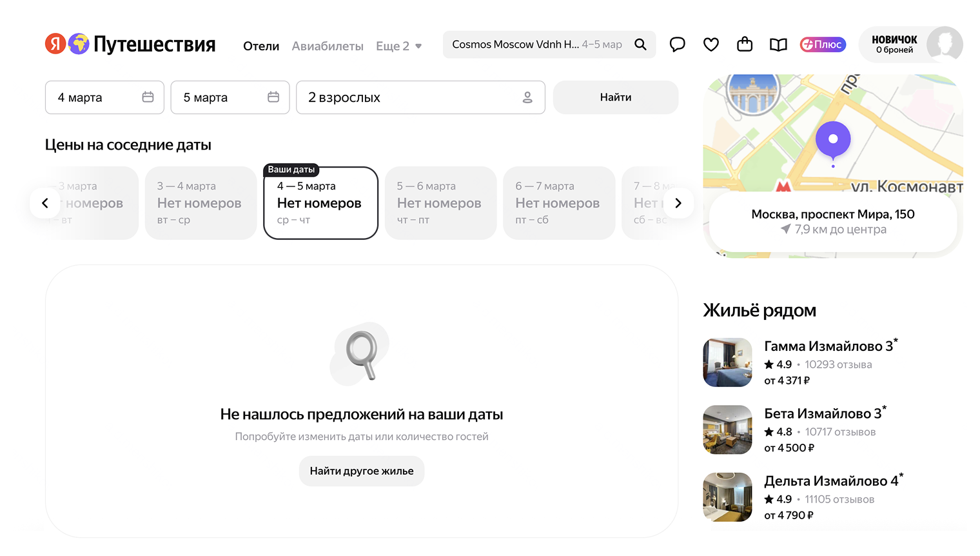
Task: Open the Гамма Измайлово hotel thumbnail
Action: pos(727,362)
